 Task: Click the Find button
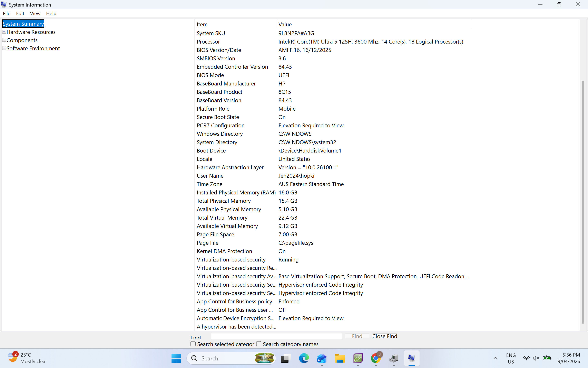(357, 336)
